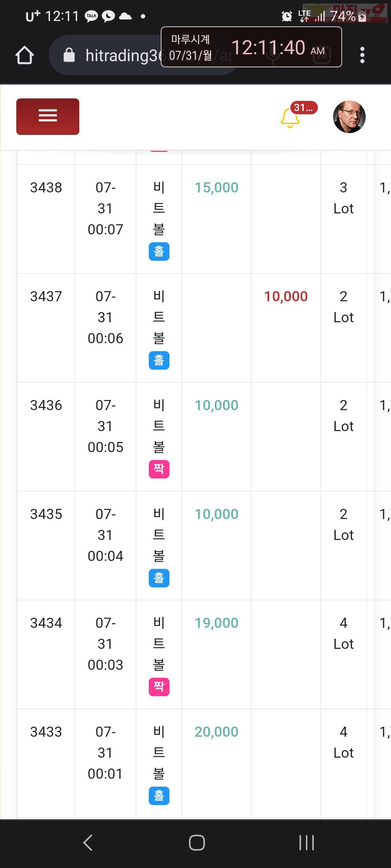This screenshot has width=391, height=868.
Task: Select row number 3435
Action: click(46, 514)
